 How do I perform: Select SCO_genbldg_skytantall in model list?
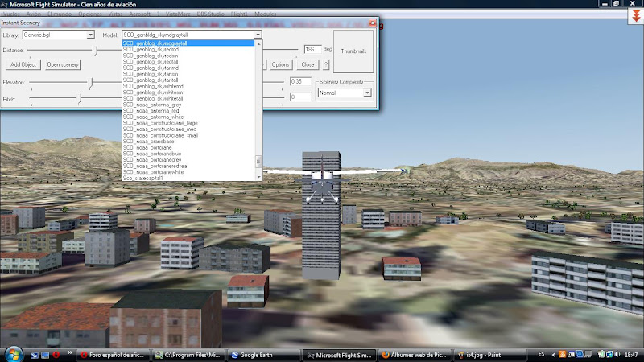(x=188, y=80)
